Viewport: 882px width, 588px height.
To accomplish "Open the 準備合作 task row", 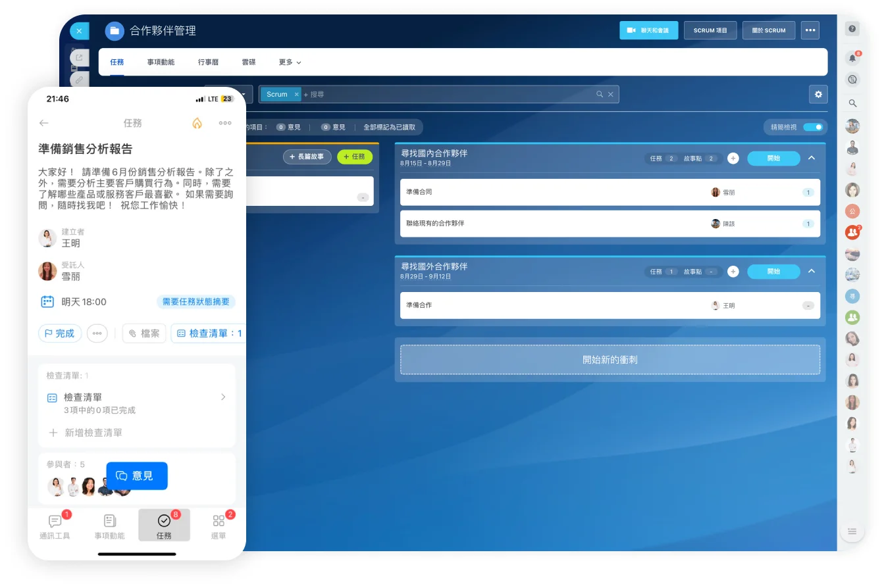I will tap(610, 305).
